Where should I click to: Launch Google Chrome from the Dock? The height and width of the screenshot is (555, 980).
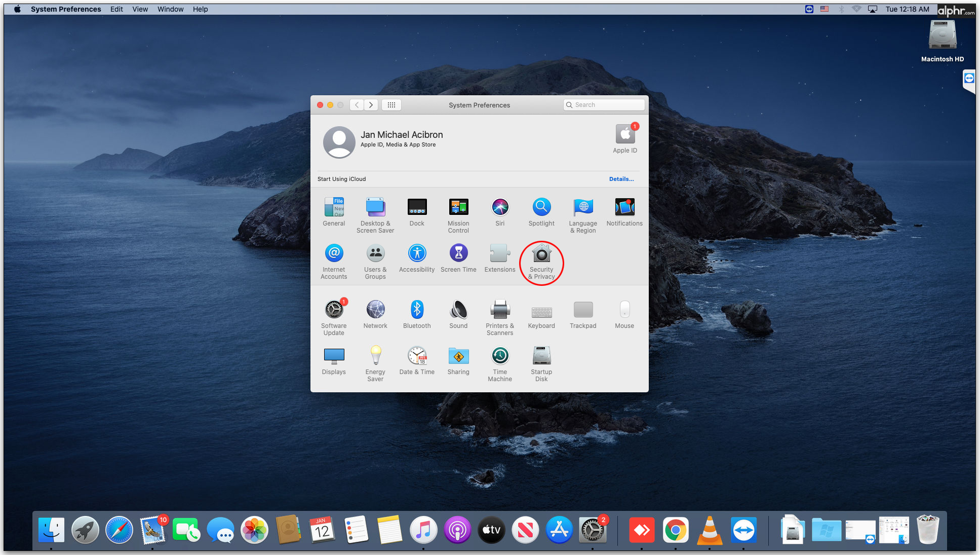(x=676, y=531)
